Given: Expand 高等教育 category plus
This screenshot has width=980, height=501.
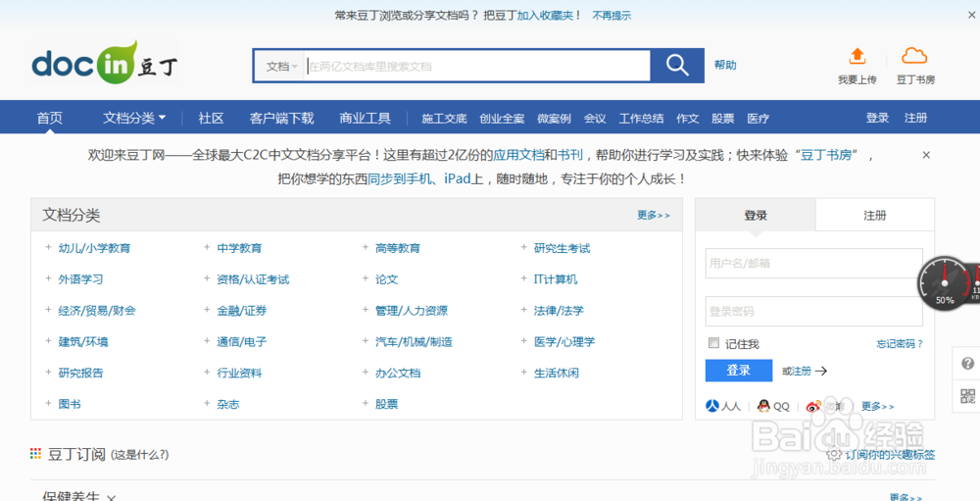Looking at the screenshot, I should (366, 248).
